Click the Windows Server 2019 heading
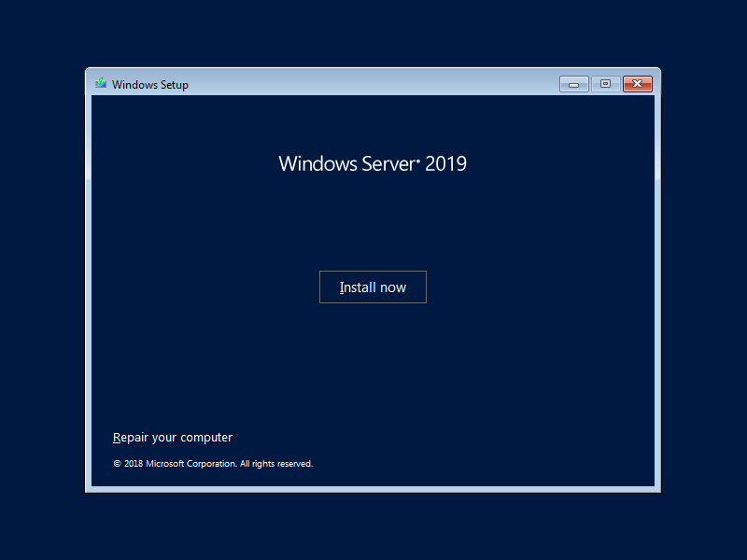747x560 pixels. point(373,164)
